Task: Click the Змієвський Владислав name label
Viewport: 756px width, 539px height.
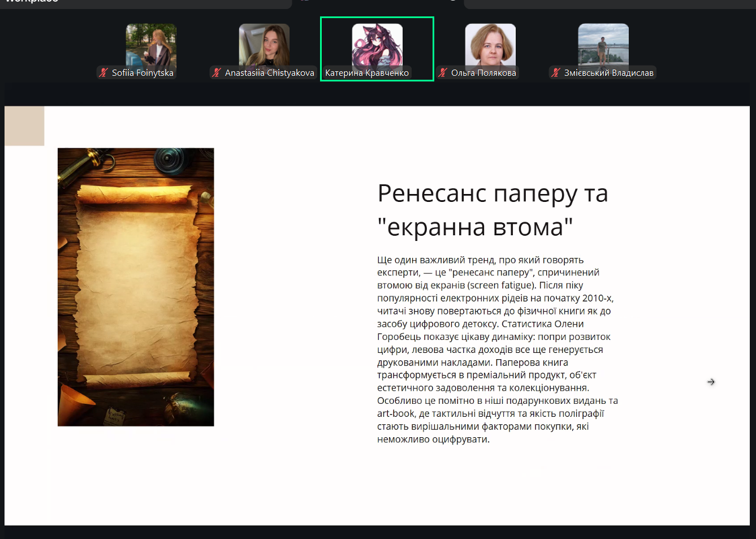Action: 608,73
